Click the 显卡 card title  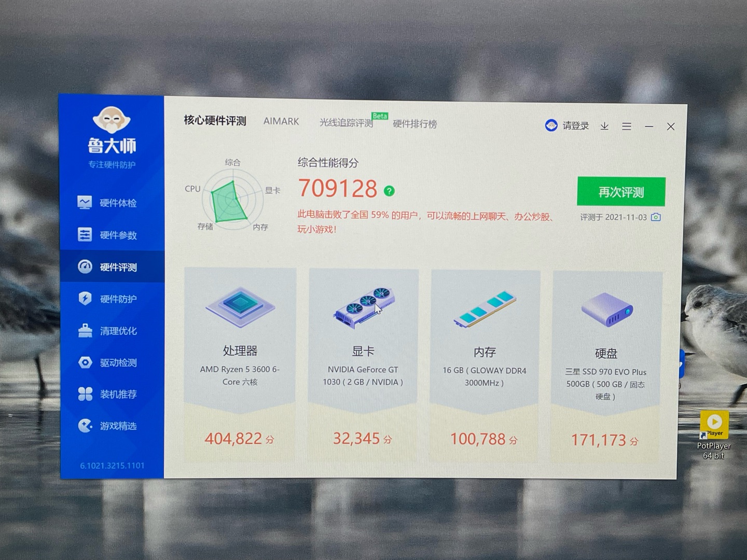363,352
